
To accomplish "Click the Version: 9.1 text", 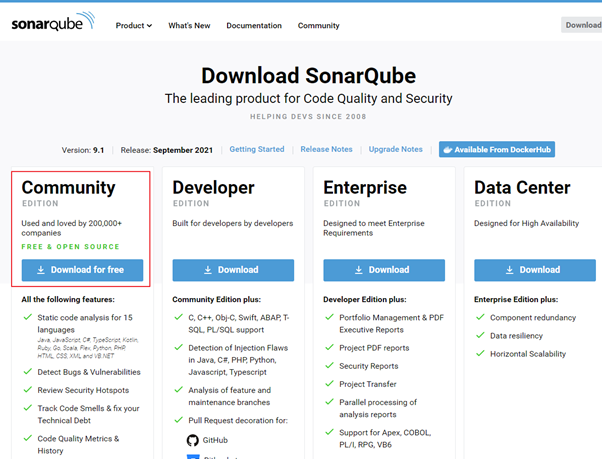I will 83,150.
